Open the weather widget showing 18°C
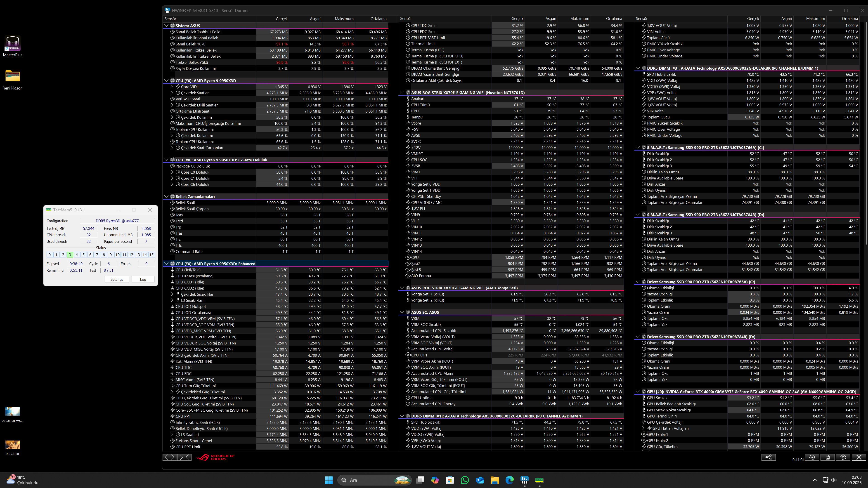Screen dimensions: 868x488 [x=22, y=480]
